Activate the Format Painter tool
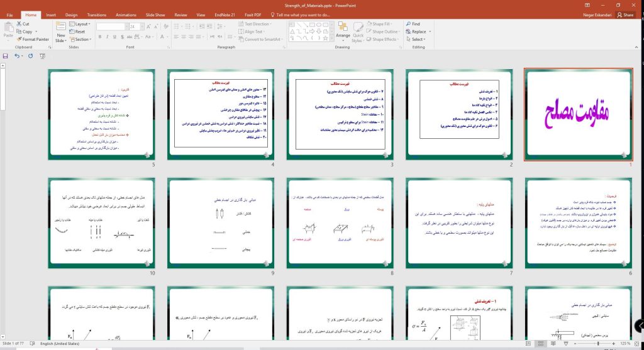Screen dimensions: 644x350 (33, 40)
